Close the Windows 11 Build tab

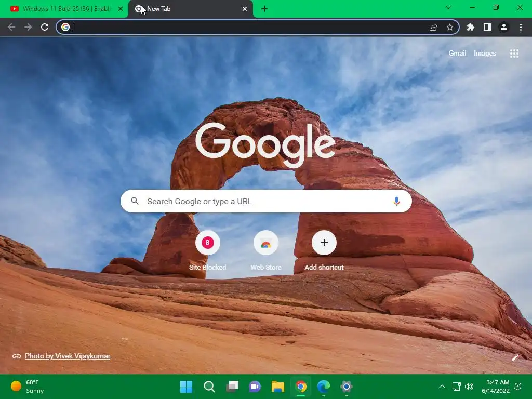121,9
